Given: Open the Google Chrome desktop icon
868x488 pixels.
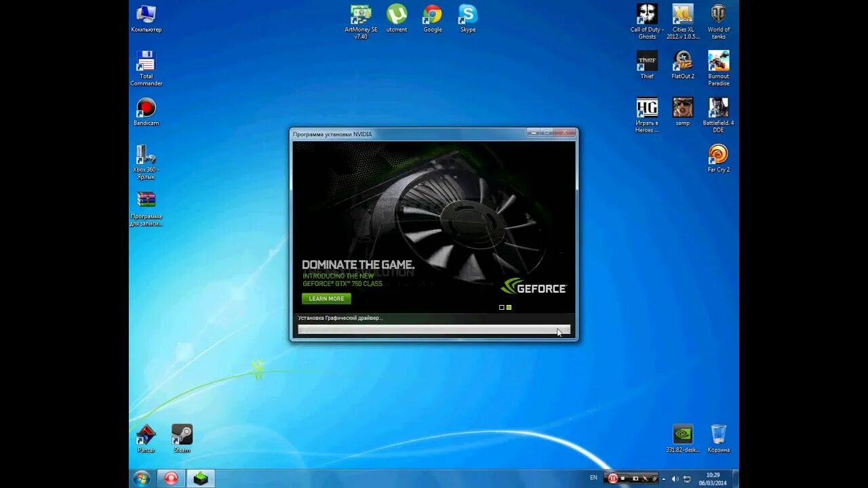Looking at the screenshot, I should 433,18.
